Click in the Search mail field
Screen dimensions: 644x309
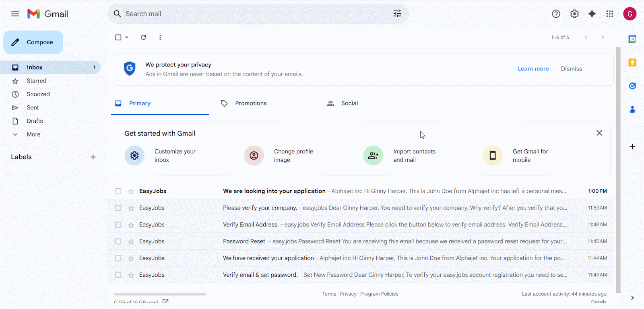pos(258,14)
